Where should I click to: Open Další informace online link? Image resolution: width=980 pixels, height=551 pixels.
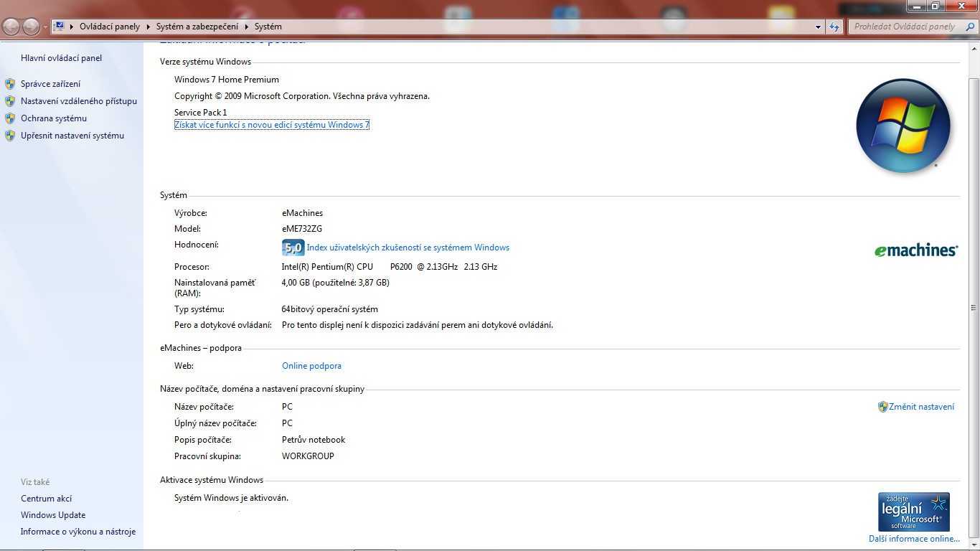pyautogui.click(x=914, y=539)
